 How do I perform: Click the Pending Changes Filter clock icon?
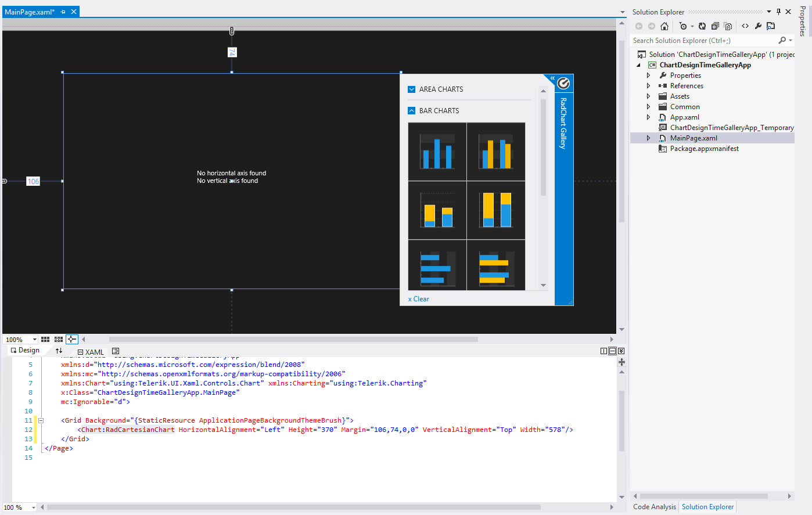click(x=683, y=26)
